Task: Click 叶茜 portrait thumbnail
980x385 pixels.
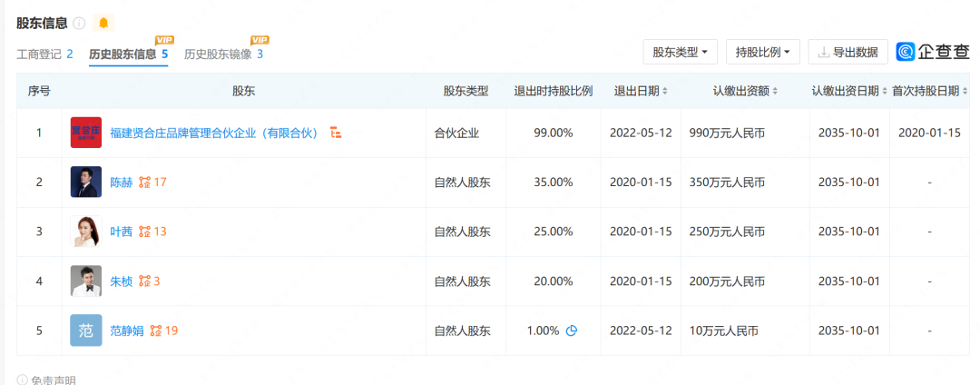Action: tap(85, 232)
